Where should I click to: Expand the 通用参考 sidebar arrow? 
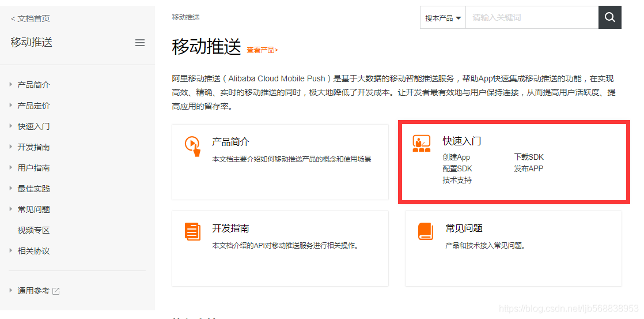point(11,290)
